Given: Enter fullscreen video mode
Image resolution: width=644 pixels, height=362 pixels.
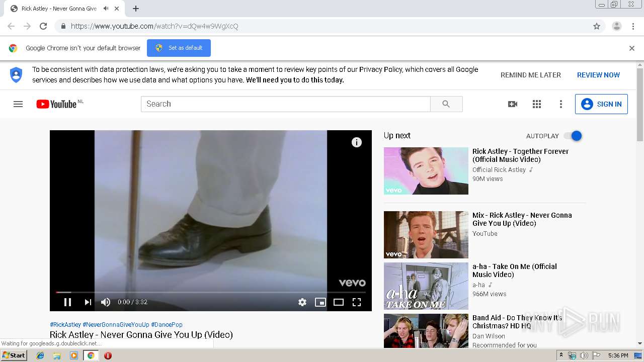Looking at the screenshot, I should tap(357, 302).
